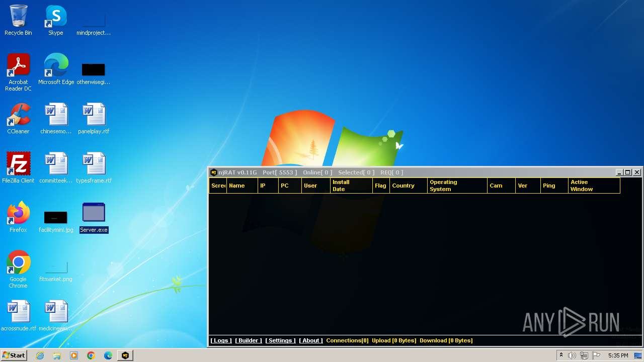Open Internet Explorer from the taskbar

pos(40,355)
